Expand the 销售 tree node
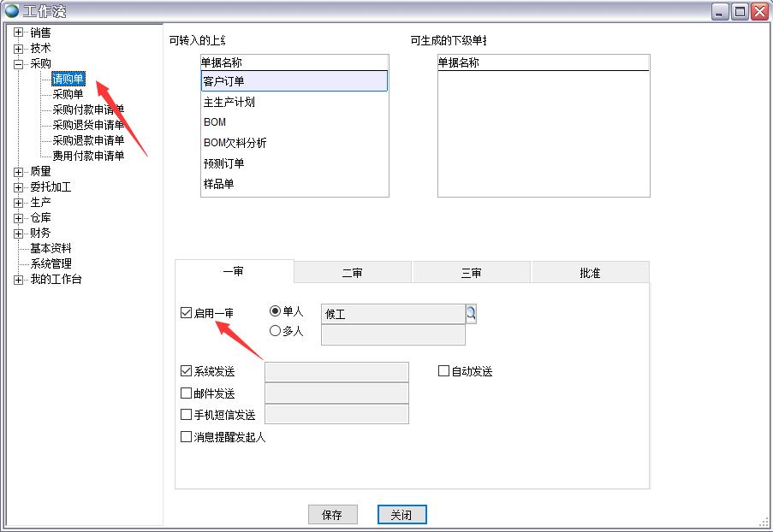Image resolution: width=773 pixels, height=532 pixels. click(19, 33)
